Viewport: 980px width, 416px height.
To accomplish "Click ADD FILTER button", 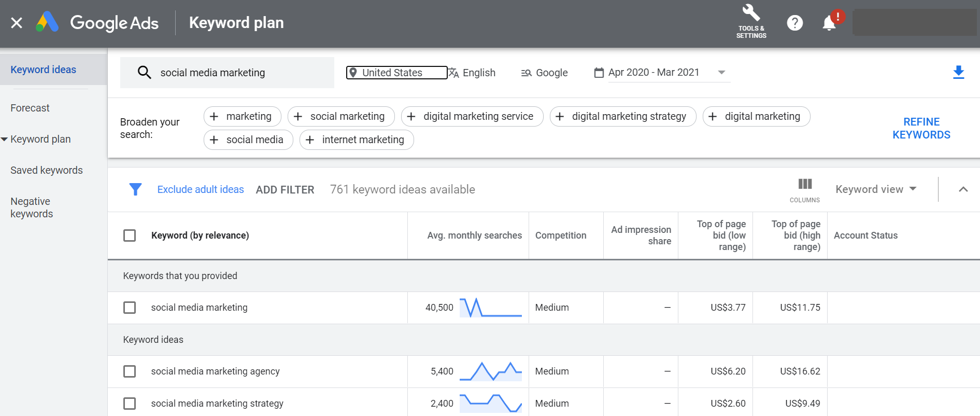I will 285,190.
